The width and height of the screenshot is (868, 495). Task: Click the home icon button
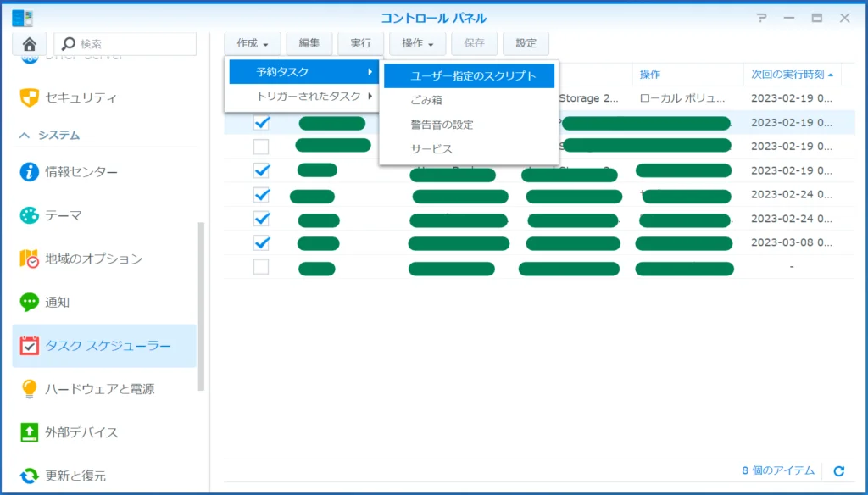tap(30, 43)
